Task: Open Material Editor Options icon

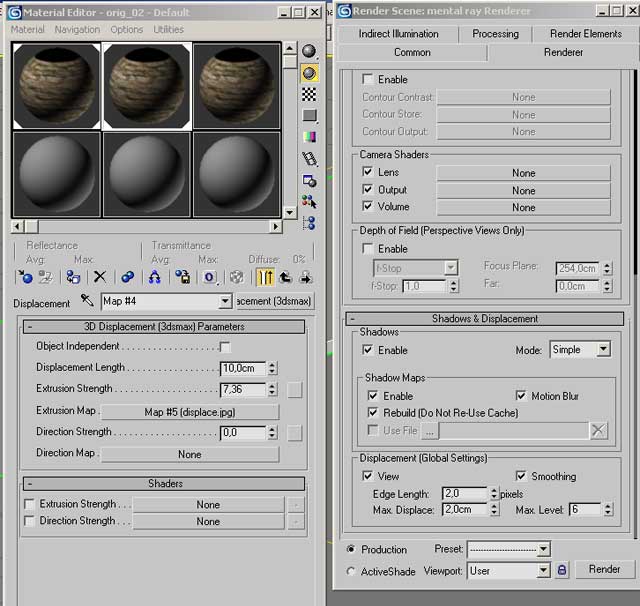Action: 309,180
